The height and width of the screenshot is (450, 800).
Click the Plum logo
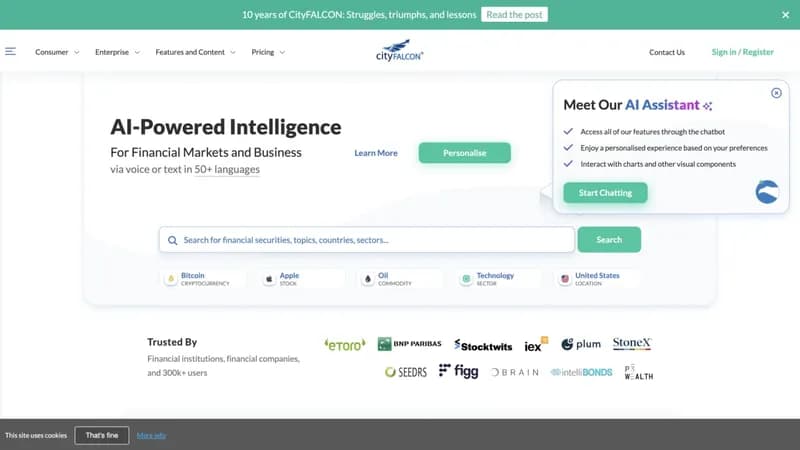pos(581,344)
